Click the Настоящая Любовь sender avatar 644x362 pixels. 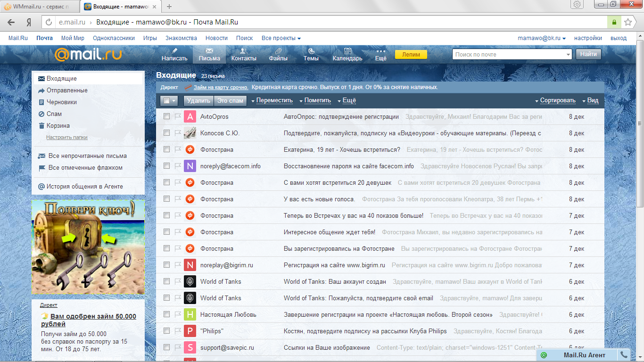[190, 314]
